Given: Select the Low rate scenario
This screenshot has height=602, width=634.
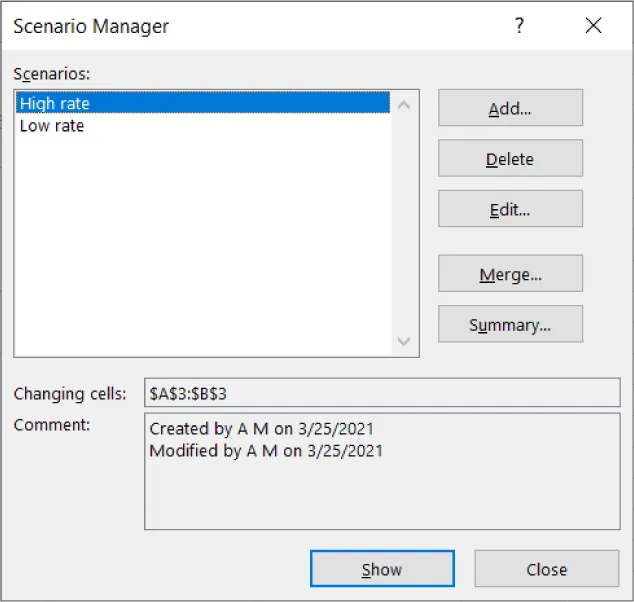Looking at the screenshot, I should (52, 126).
